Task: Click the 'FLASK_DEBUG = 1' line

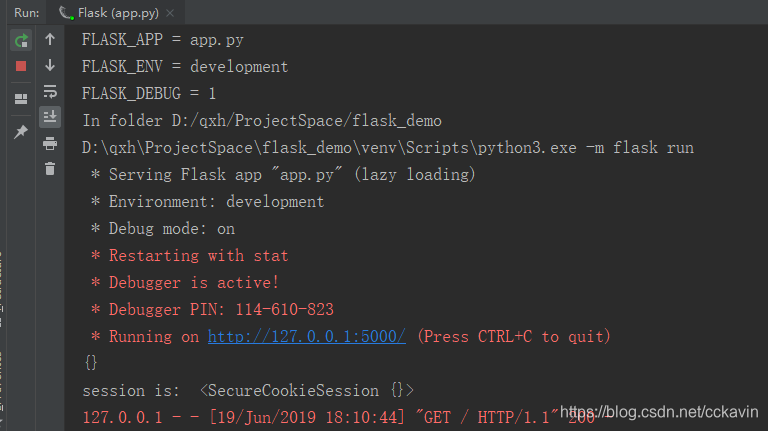Action: point(149,94)
